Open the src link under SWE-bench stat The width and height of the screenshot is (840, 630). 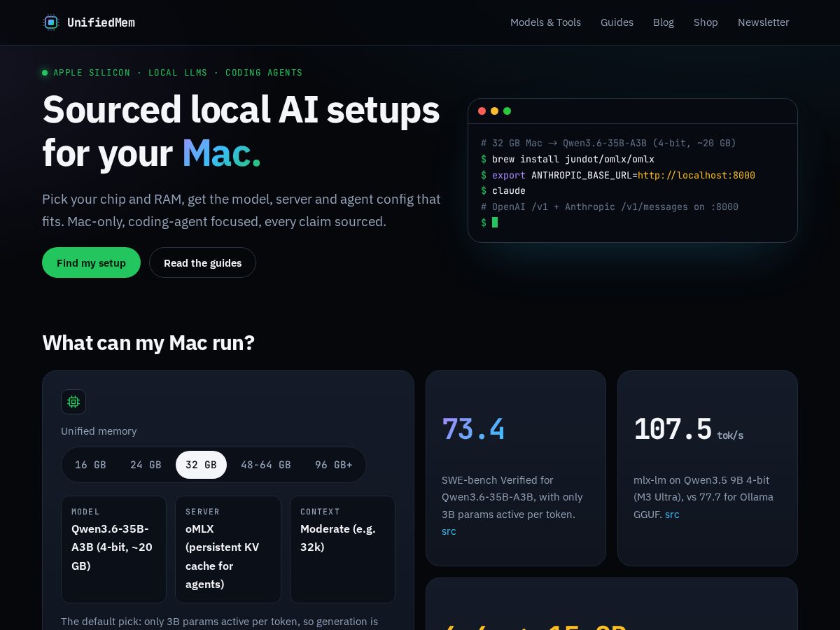(449, 531)
